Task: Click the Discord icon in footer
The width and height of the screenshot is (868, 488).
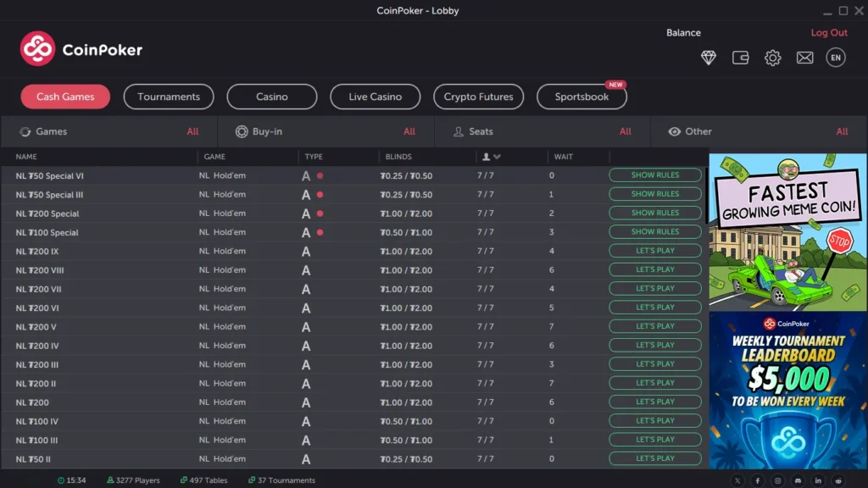Action: 798,480
